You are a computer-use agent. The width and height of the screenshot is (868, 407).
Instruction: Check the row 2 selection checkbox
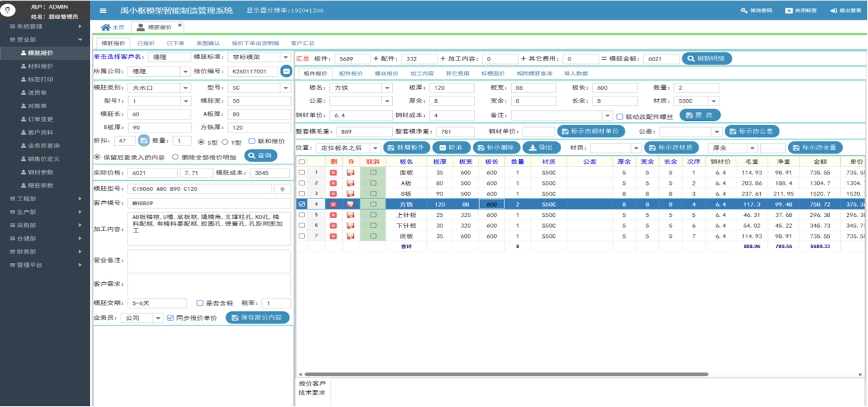point(301,183)
